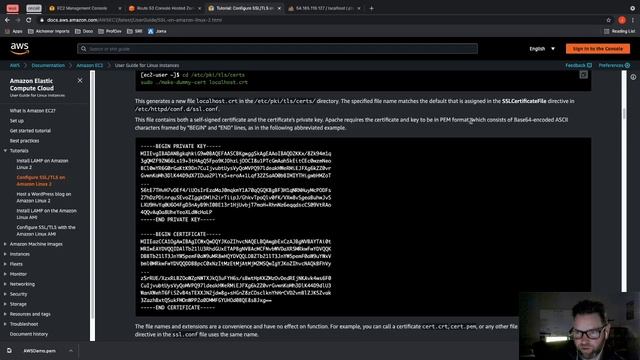Expand the Troubleshoot section
This screenshot has width=640, height=360.
[5, 324]
